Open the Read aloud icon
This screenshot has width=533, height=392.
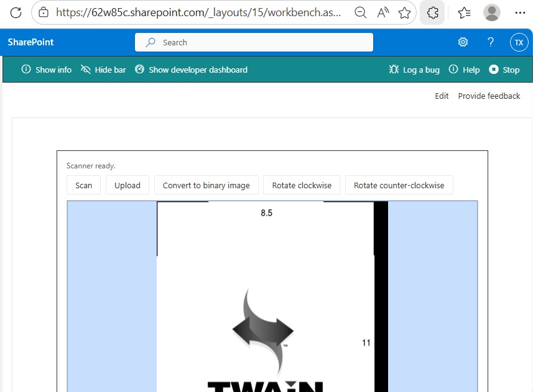pyautogui.click(x=383, y=13)
